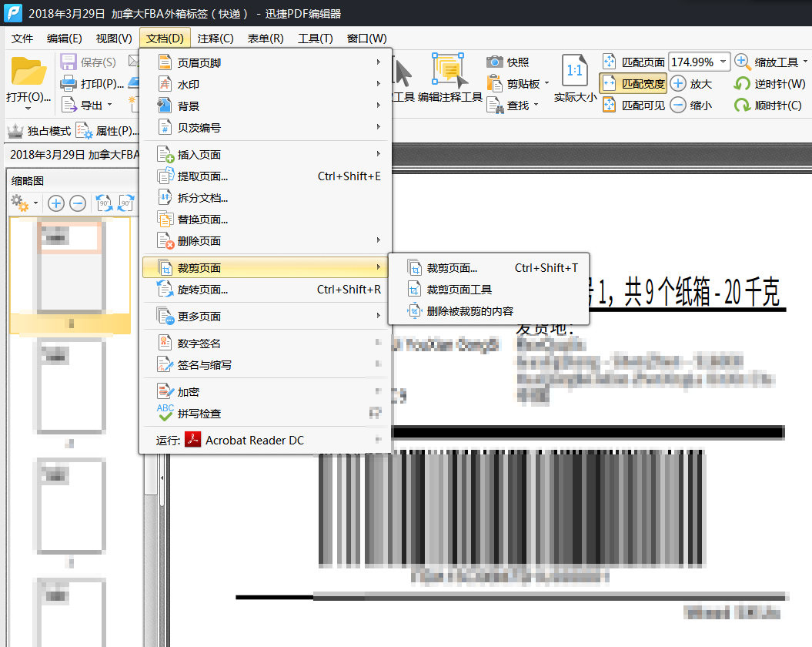Click the 实际大小 1:1 icon
The image size is (812, 647).
[575, 71]
